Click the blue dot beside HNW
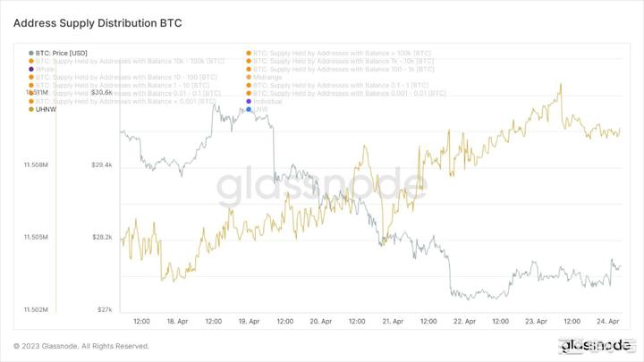 pos(249,109)
